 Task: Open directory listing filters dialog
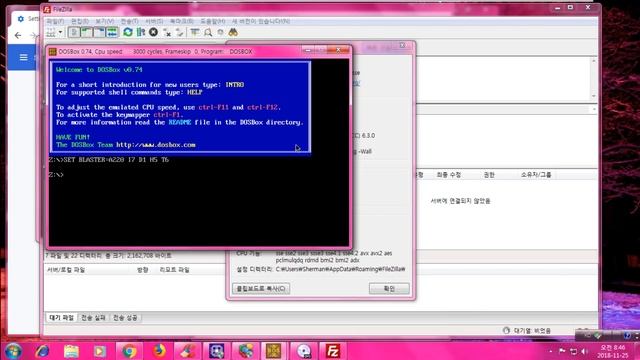point(195,32)
